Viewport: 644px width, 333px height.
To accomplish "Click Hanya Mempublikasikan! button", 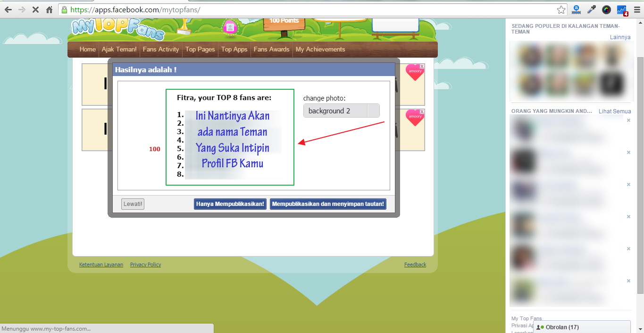I will 230,204.
